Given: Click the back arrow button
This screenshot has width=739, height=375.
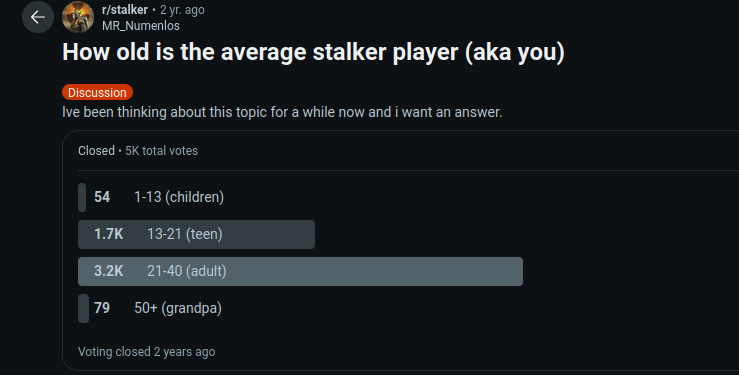Looking at the screenshot, I should pos(38,17).
